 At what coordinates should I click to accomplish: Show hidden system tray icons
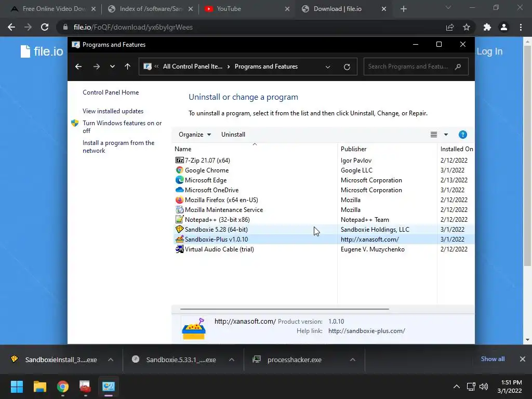pos(457,387)
